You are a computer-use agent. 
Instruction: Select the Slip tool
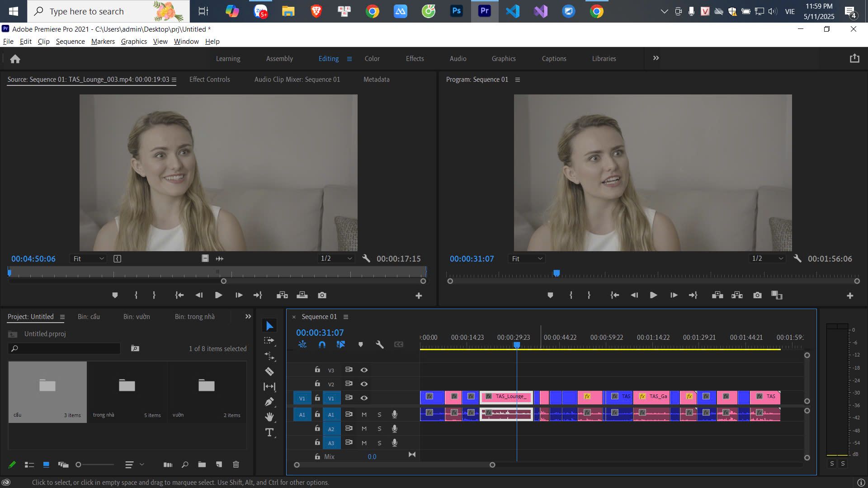click(269, 386)
